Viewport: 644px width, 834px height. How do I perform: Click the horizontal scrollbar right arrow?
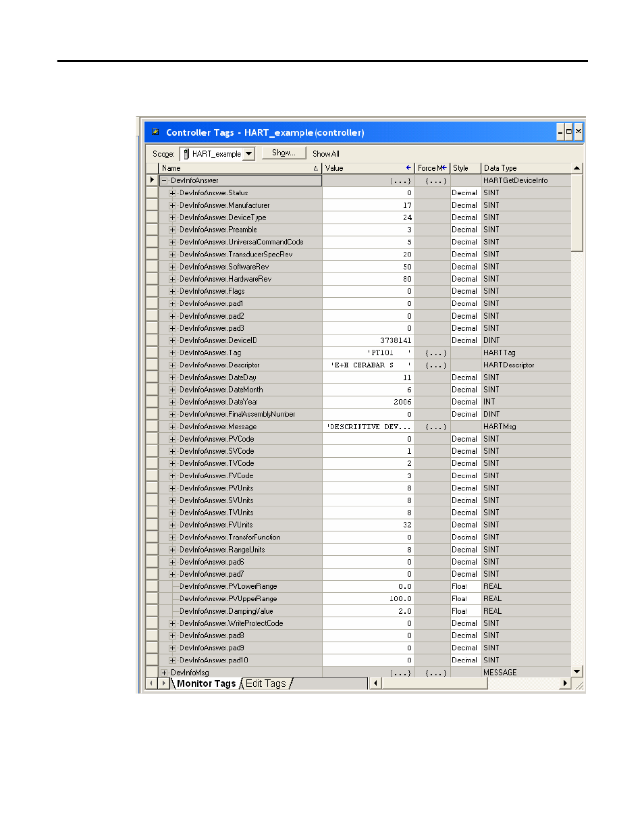coord(566,683)
